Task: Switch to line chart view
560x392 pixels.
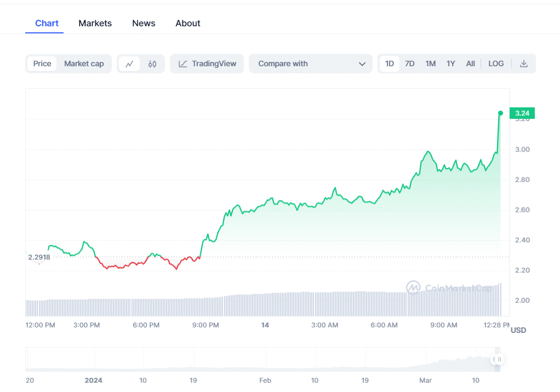Action: pos(129,64)
